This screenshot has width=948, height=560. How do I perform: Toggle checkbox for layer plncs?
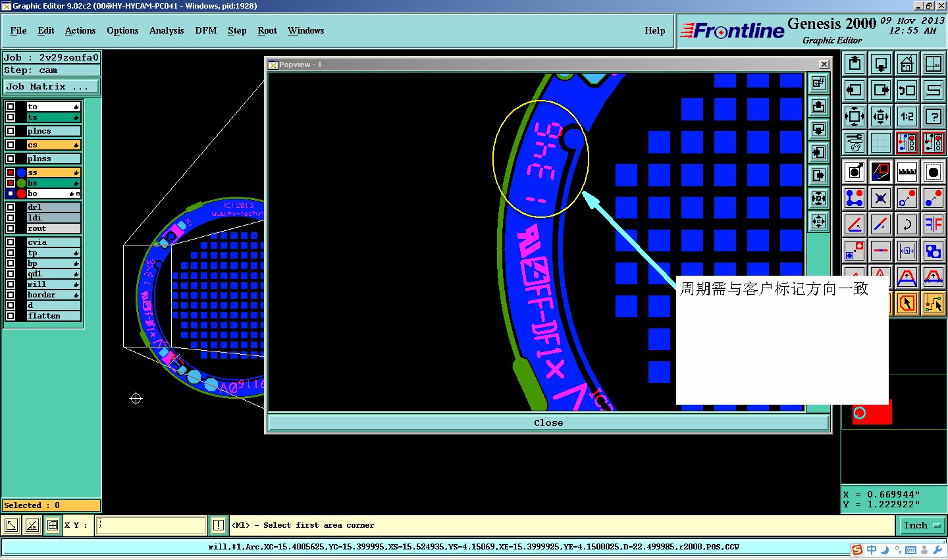tap(11, 131)
